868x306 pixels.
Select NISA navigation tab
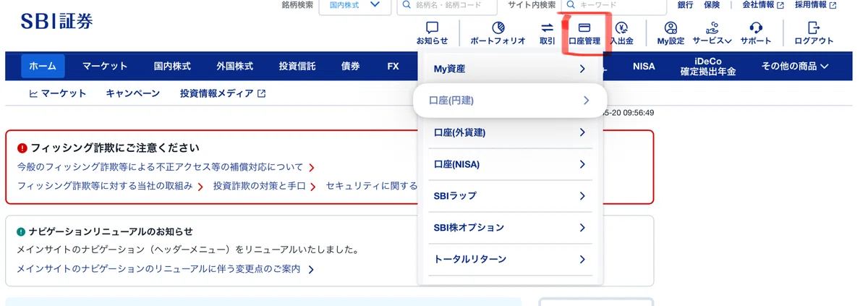tap(643, 66)
